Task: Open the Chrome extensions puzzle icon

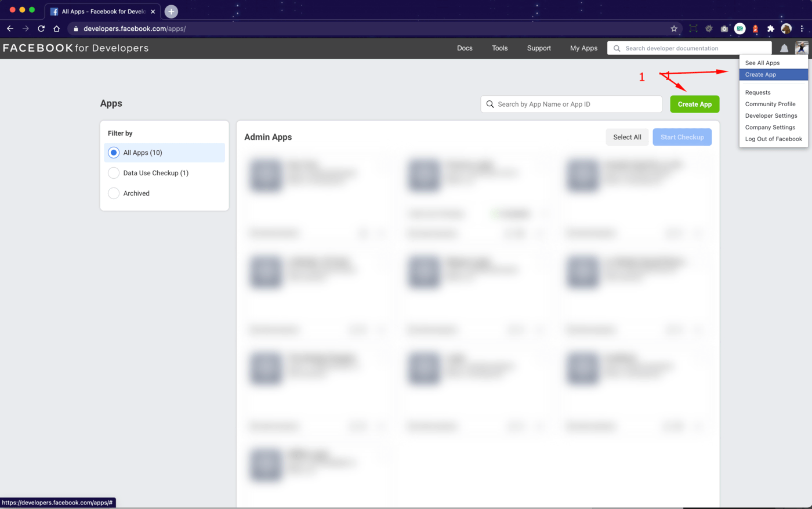Action: 770,28
